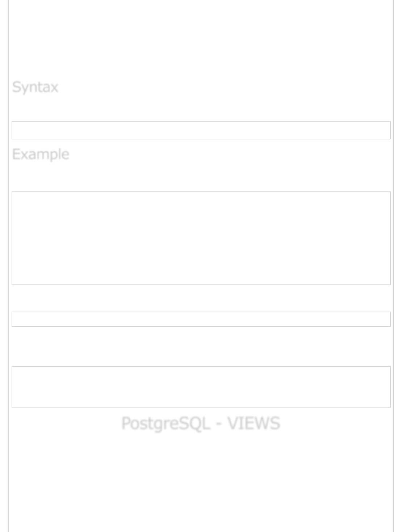The height and width of the screenshot is (532, 402).
Task: Click inside the empty box under Syntax
Action: pos(201,130)
